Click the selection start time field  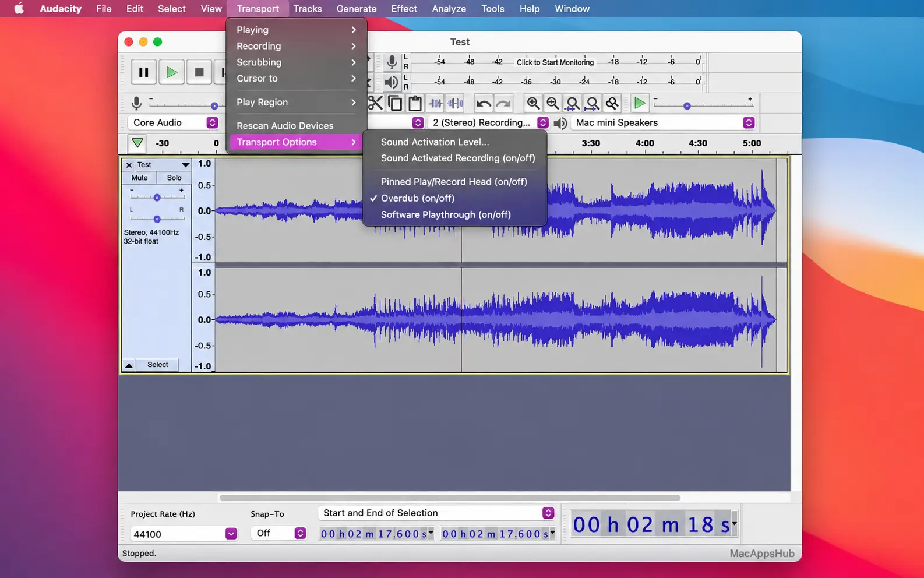(x=376, y=534)
